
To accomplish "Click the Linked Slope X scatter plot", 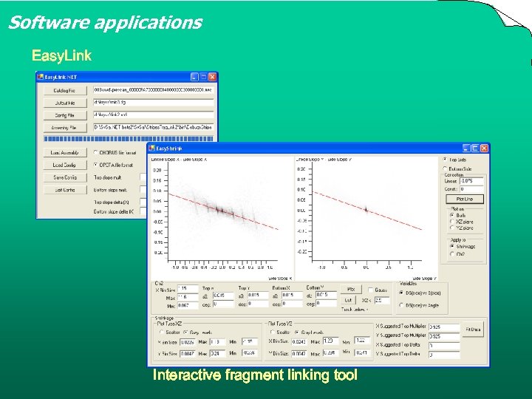I will (222, 218).
